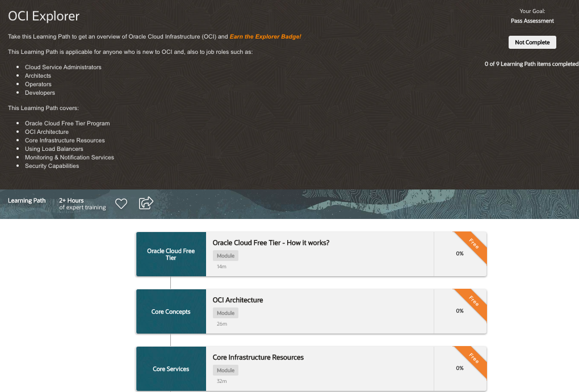
Task: Click 'Your Goal:' label
Action: (532, 11)
